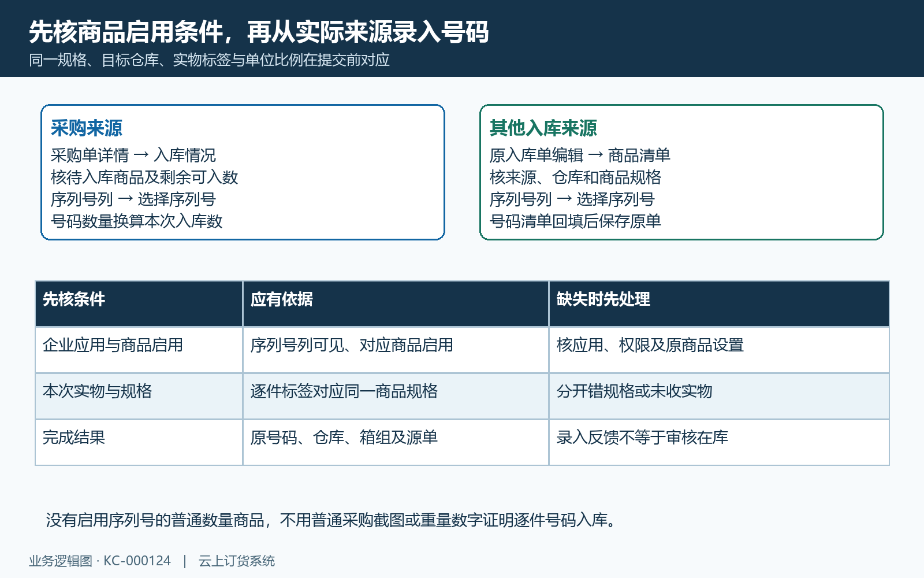
Task: Select the cell 逐件标签对应同一商品规格
Action: [x=396, y=397]
